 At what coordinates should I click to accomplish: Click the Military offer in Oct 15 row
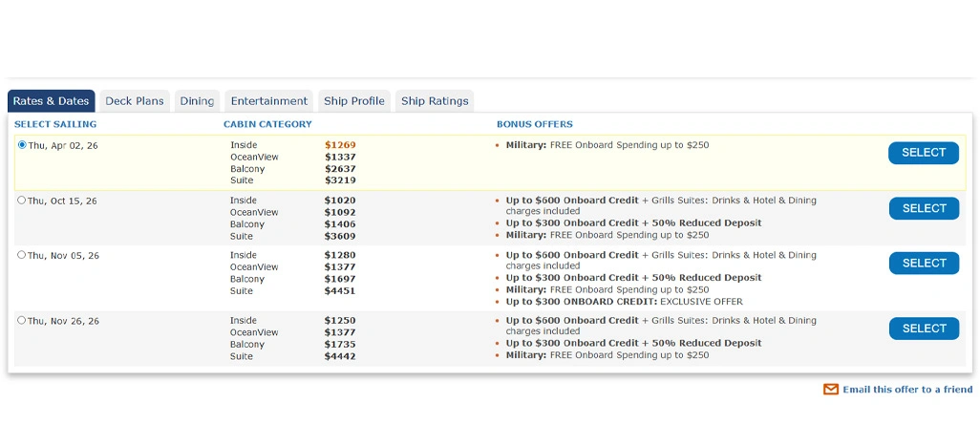click(607, 235)
